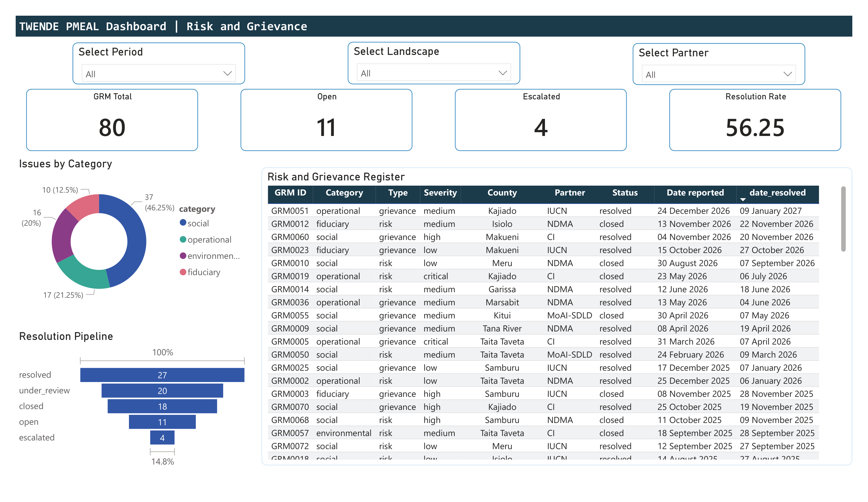Click the Status column header
868x502 pixels.
click(x=625, y=193)
